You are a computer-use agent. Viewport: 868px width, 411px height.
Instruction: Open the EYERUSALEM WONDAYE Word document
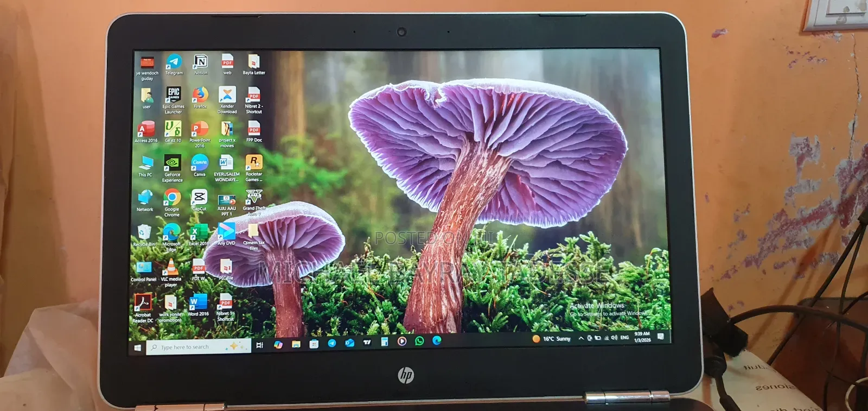click(x=226, y=168)
